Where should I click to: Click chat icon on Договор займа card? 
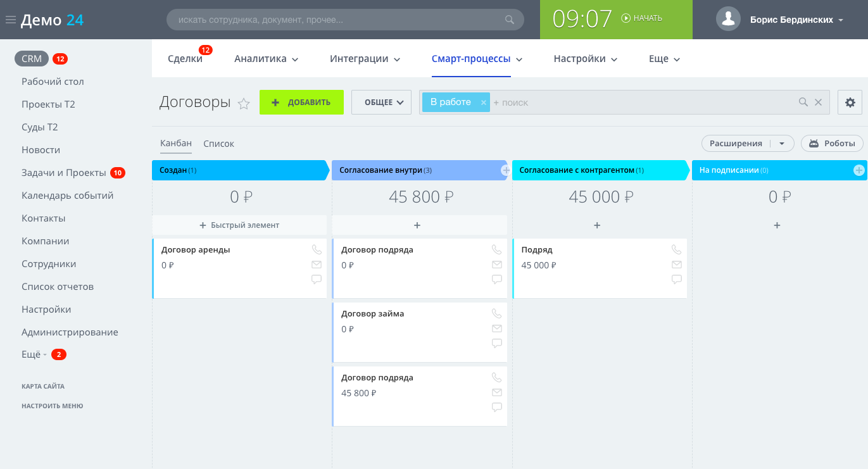[x=496, y=343]
